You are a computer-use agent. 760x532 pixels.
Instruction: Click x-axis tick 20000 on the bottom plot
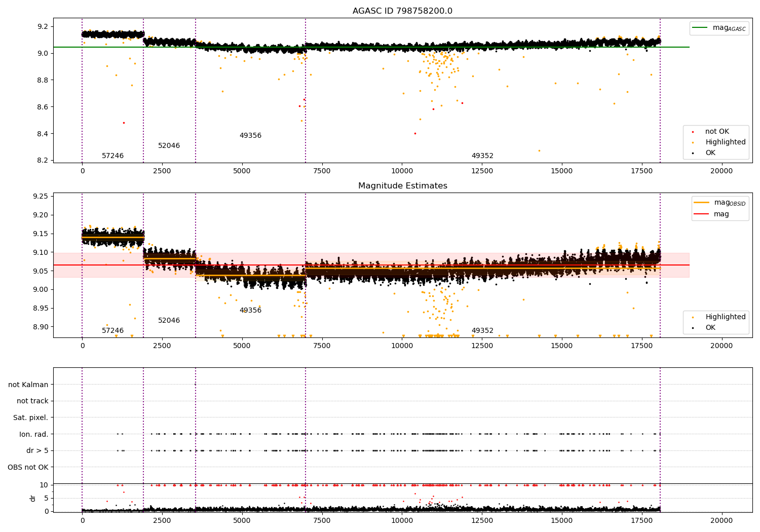click(721, 520)
